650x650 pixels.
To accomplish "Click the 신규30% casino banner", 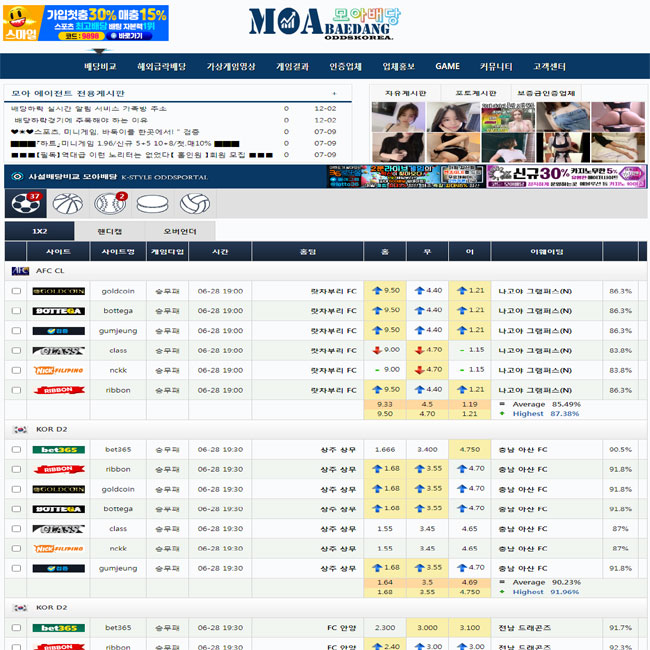I will 566,176.
